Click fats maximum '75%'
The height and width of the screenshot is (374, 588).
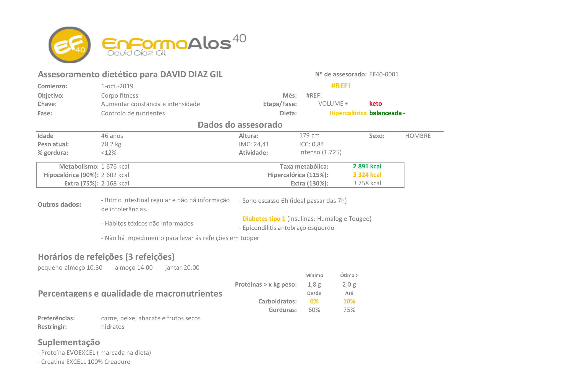tap(349, 310)
